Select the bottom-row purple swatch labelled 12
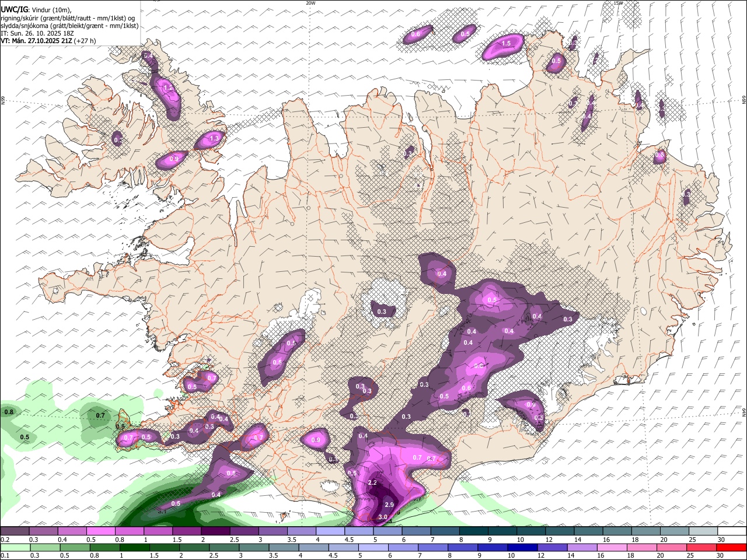747x560 pixels. click(551, 547)
